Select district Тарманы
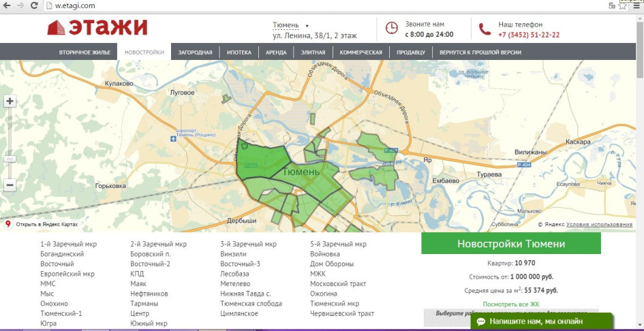The image size is (644, 331). click(x=144, y=304)
